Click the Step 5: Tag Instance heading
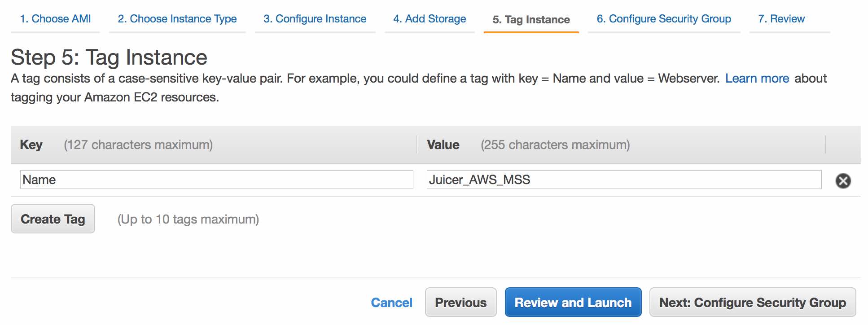 109,57
